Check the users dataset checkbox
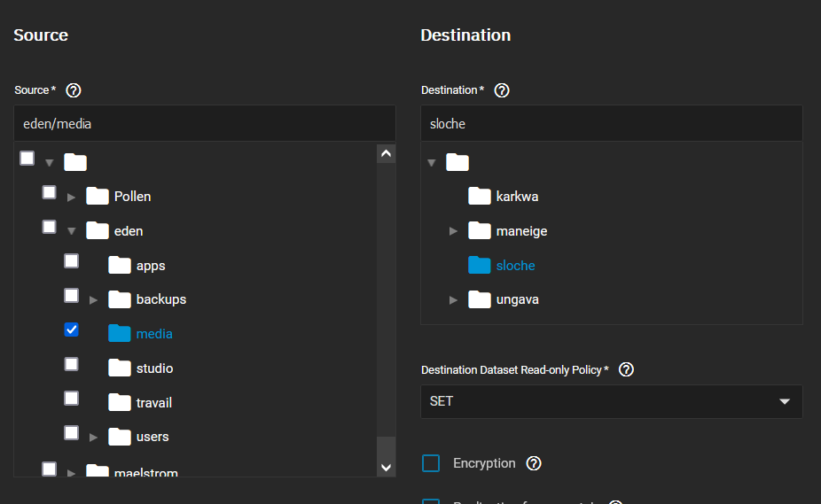821x504 pixels. (x=71, y=433)
